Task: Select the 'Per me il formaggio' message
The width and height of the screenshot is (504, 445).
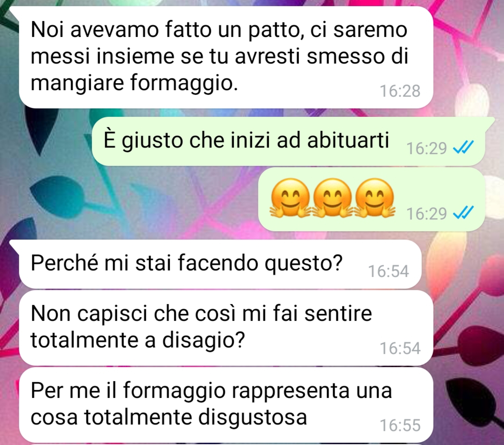Action: (x=226, y=405)
